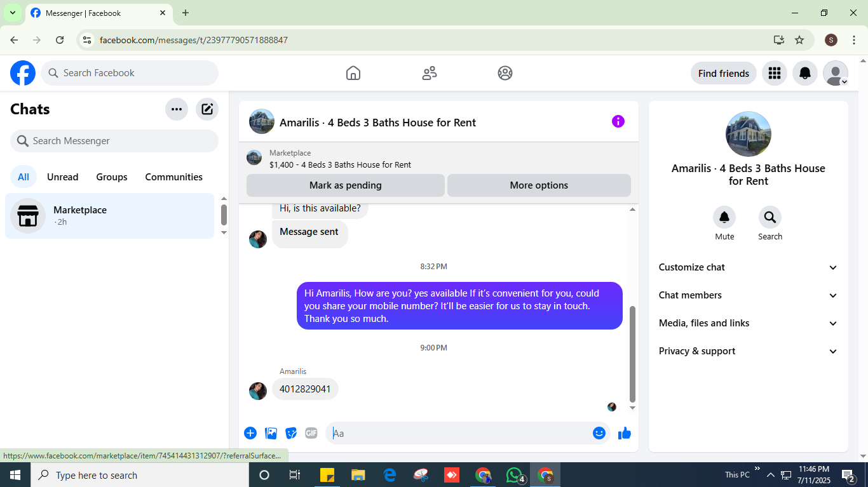Open File Explorer from the taskbar
The height and width of the screenshot is (487, 868).
tap(358, 475)
